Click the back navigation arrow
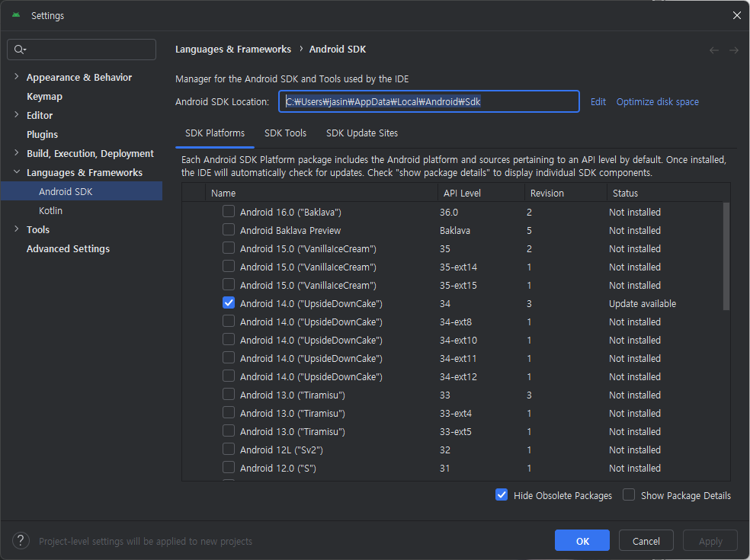The width and height of the screenshot is (750, 560). pos(713,50)
